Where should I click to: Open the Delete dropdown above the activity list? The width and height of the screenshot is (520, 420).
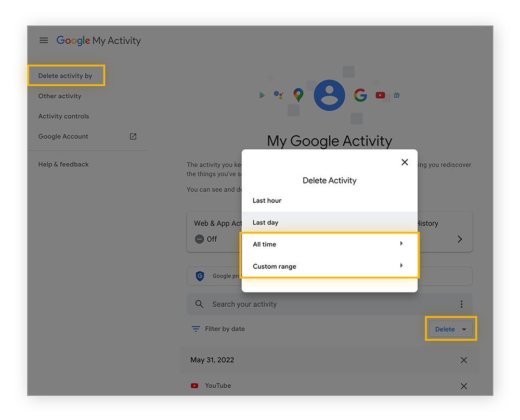click(x=450, y=329)
